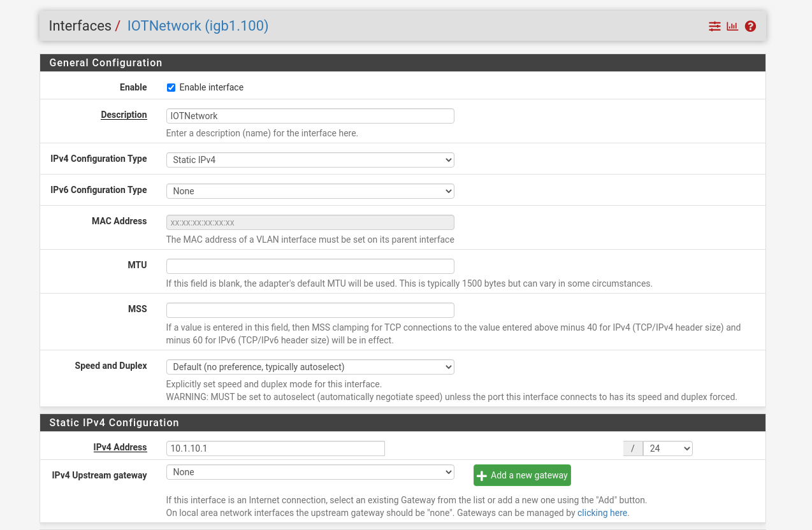Follow the clicking here gateways link
This screenshot has width=812, height=530.
point(602,513)
